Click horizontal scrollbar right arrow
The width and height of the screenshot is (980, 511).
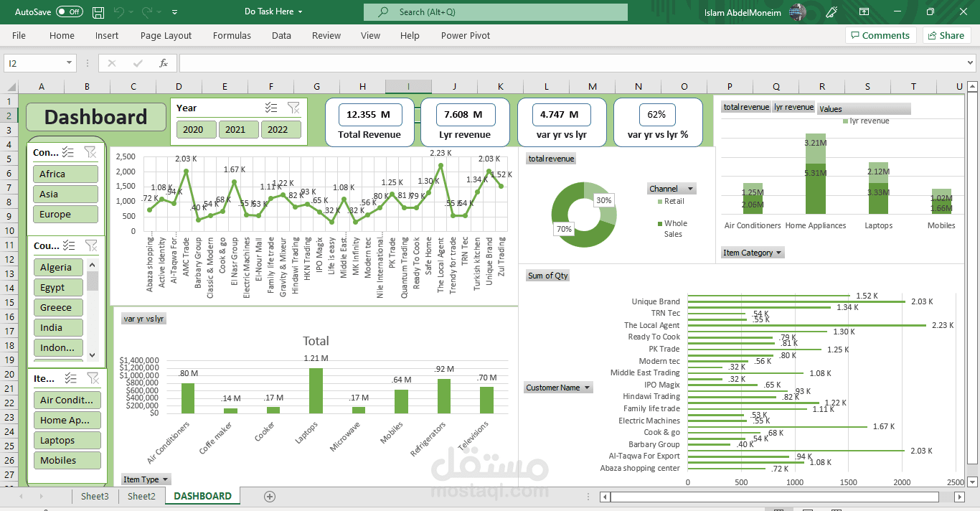[959, 497]
